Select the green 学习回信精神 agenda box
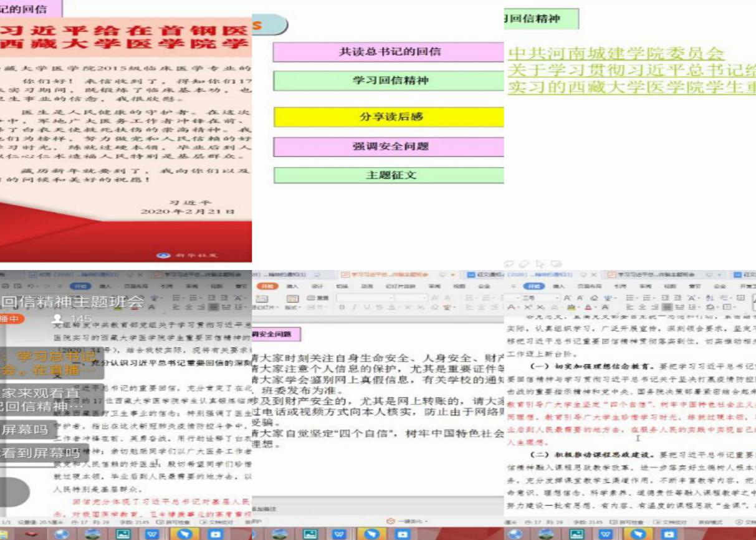Viewport: 756px width, 540px height. coord(389,80)
